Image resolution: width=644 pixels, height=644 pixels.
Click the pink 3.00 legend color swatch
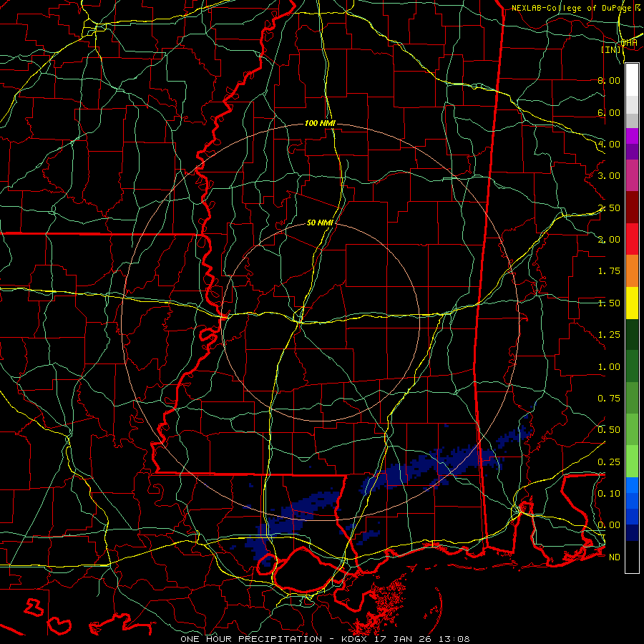click(632, 175)
